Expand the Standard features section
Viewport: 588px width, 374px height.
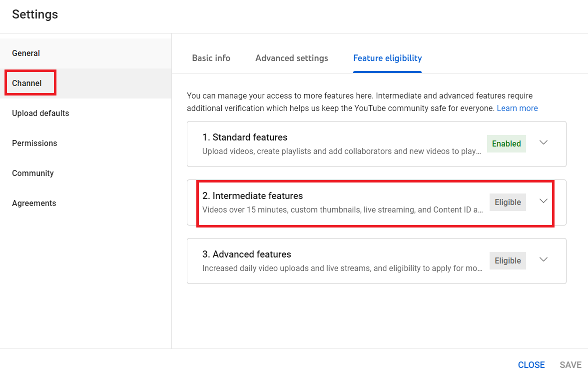click(x=544, y=142)
